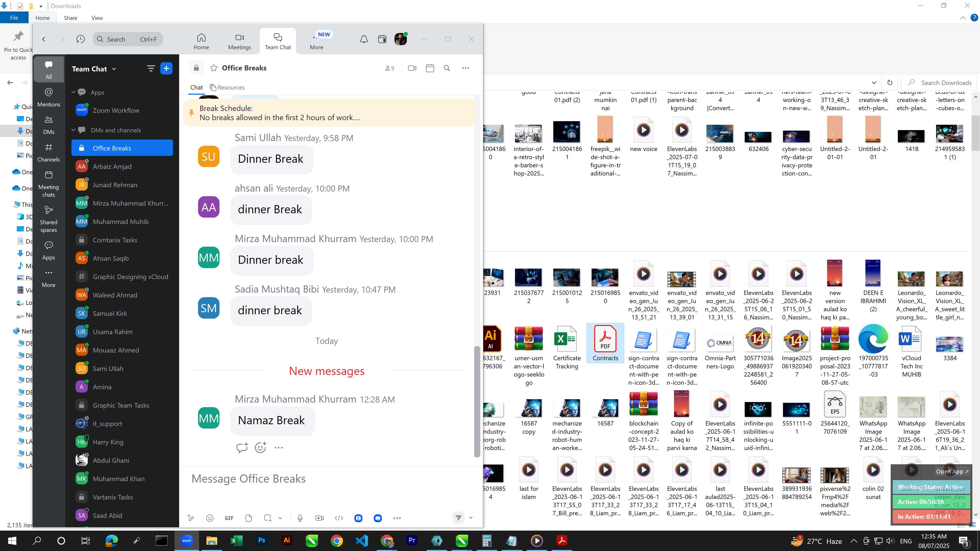Select the Contracts PDF file in Downloads
This screenshot has width=980, height=551.
605,343
